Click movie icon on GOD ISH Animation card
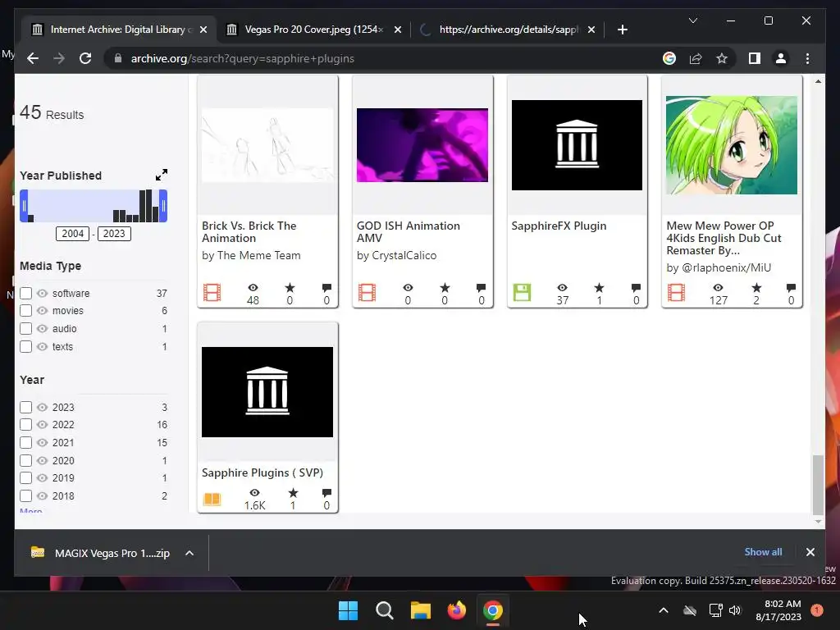 [x=367, y=293]
